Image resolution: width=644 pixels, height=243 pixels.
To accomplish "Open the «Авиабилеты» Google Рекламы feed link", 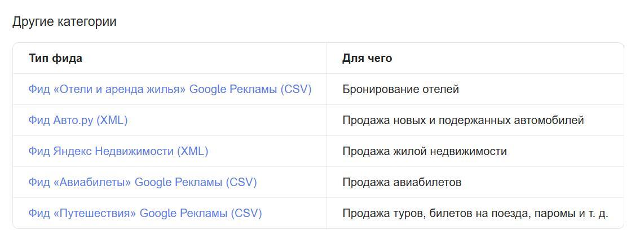I will click(x=142, y=182).
